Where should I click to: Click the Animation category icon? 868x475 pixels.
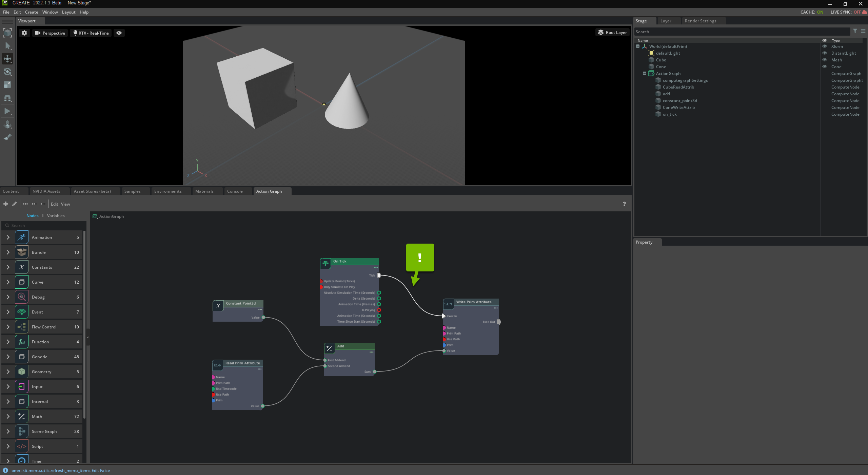point(22,237)
